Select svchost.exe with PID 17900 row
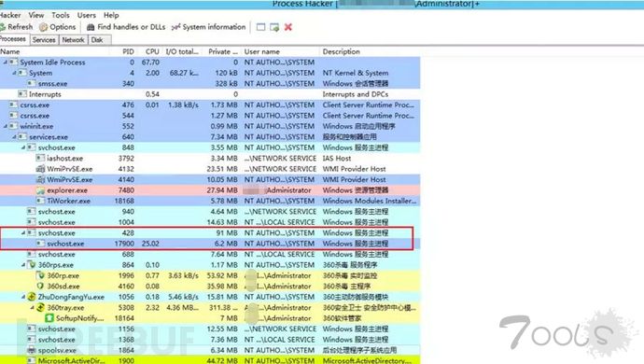The image size is (644, 364). [210, 244]
